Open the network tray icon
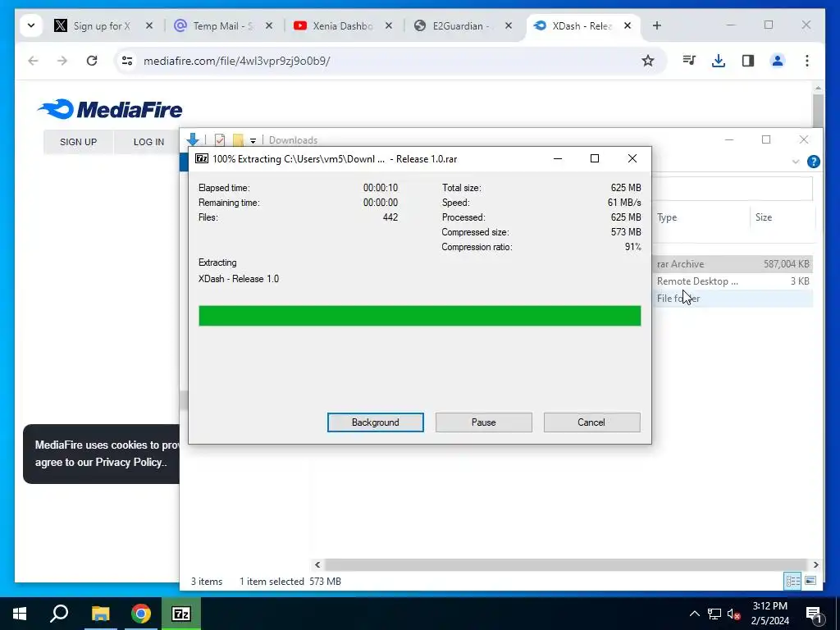The height and width of the screenshot is (630, 840). [714, 614]
